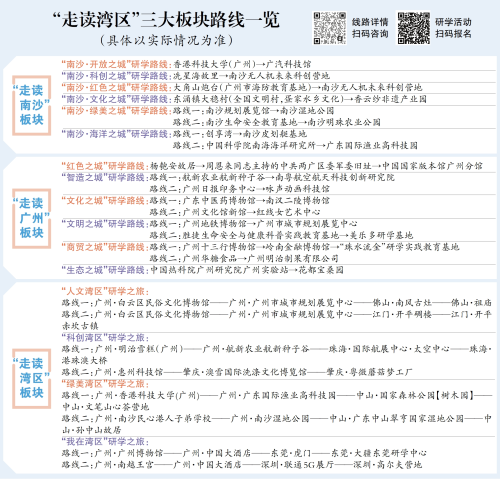Click '广州·南沙民心港人子弟学校' text
The height and width of the screenshot is (479, 500).
click(x=153, y=418)
